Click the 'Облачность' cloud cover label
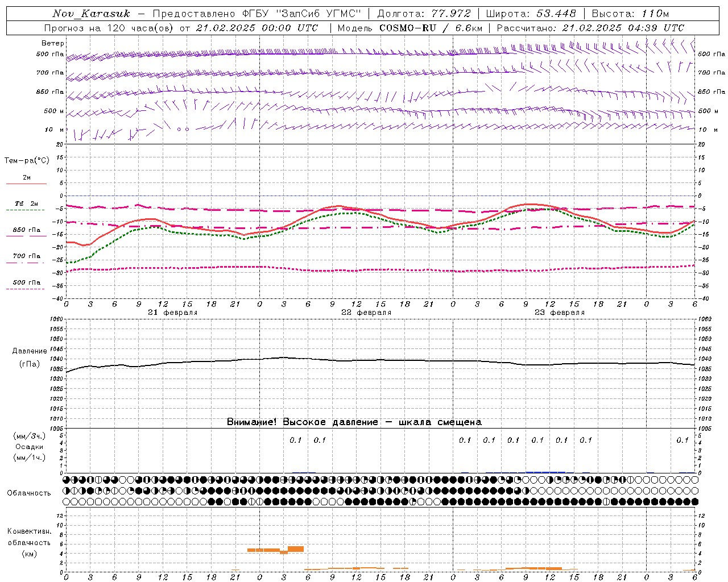This screenshot has width=728, height=582. tap(29, 493)
